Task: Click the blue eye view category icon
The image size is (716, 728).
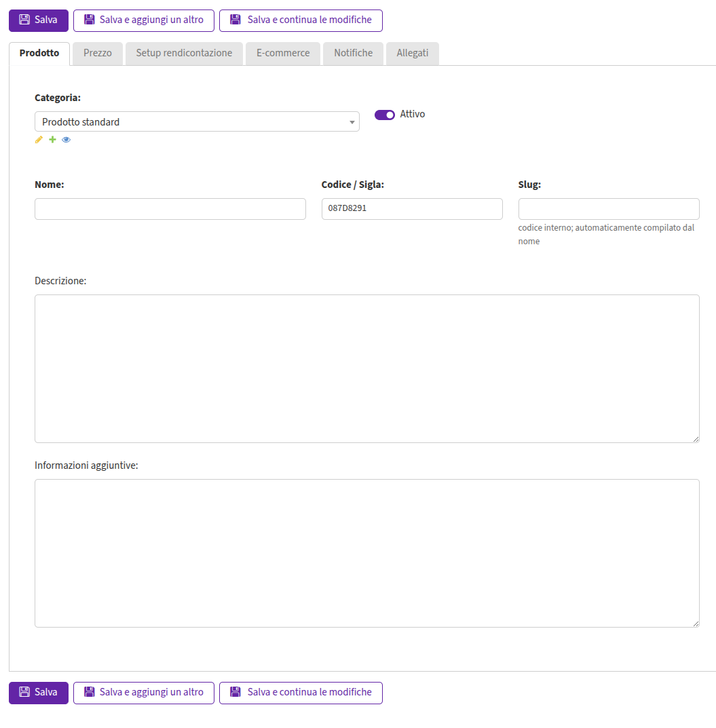Action: [x=67, y=140]
